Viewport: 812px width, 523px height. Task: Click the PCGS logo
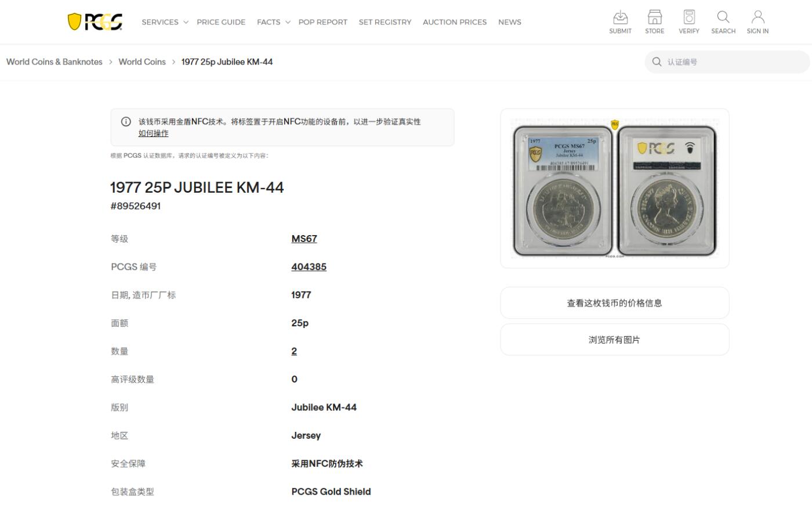tap(95, 22)
